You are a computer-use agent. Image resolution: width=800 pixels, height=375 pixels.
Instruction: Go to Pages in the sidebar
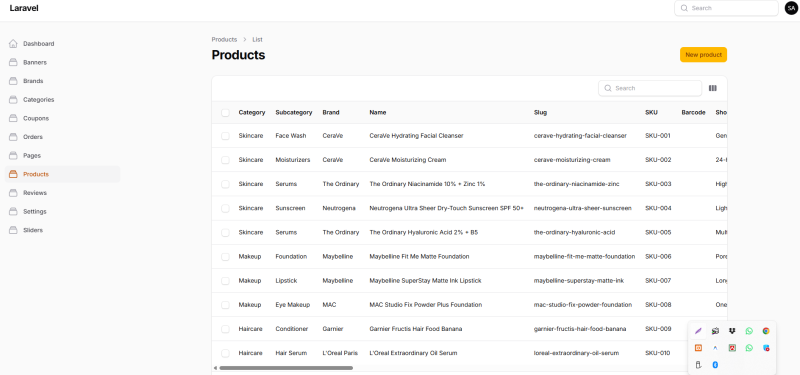62,156
